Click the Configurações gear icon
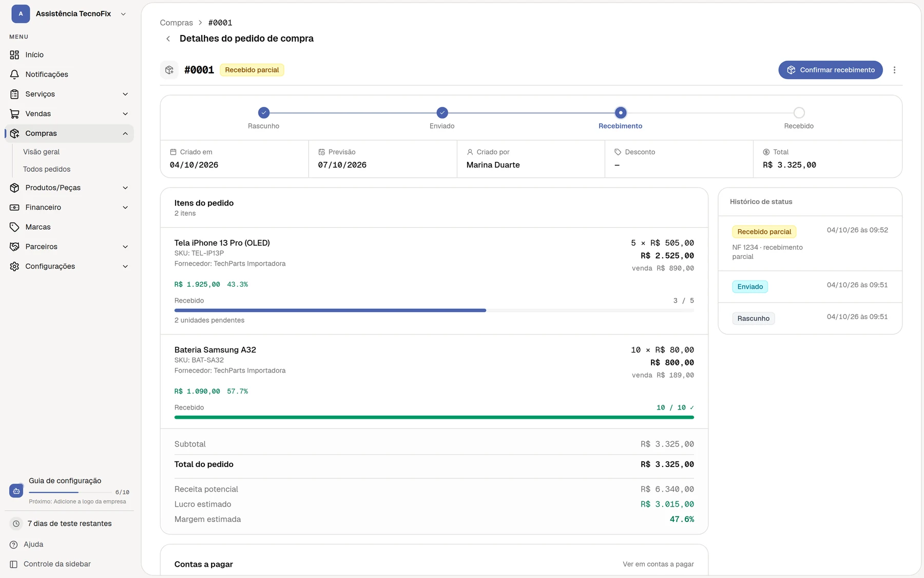 tap(14, 266)
